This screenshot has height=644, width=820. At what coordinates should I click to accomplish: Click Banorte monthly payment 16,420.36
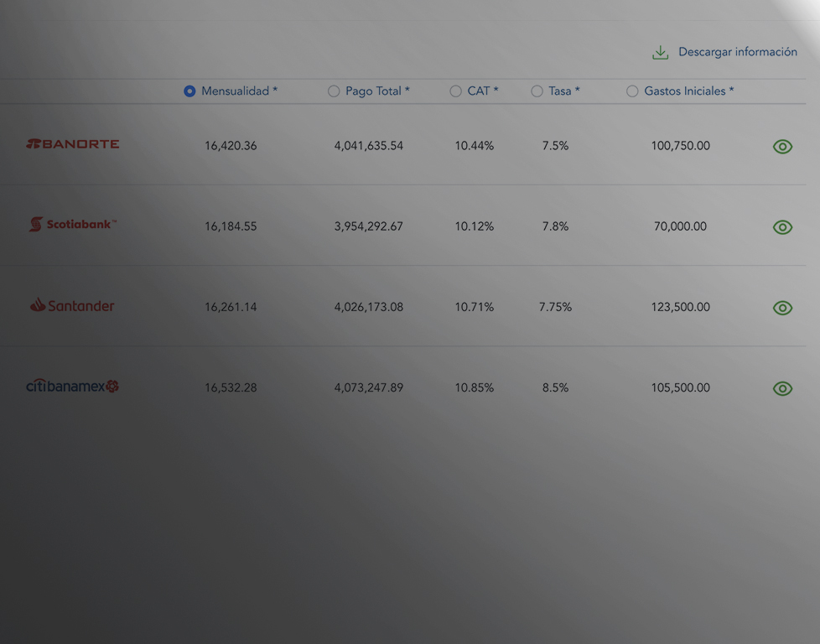click(x=231, y=146)
